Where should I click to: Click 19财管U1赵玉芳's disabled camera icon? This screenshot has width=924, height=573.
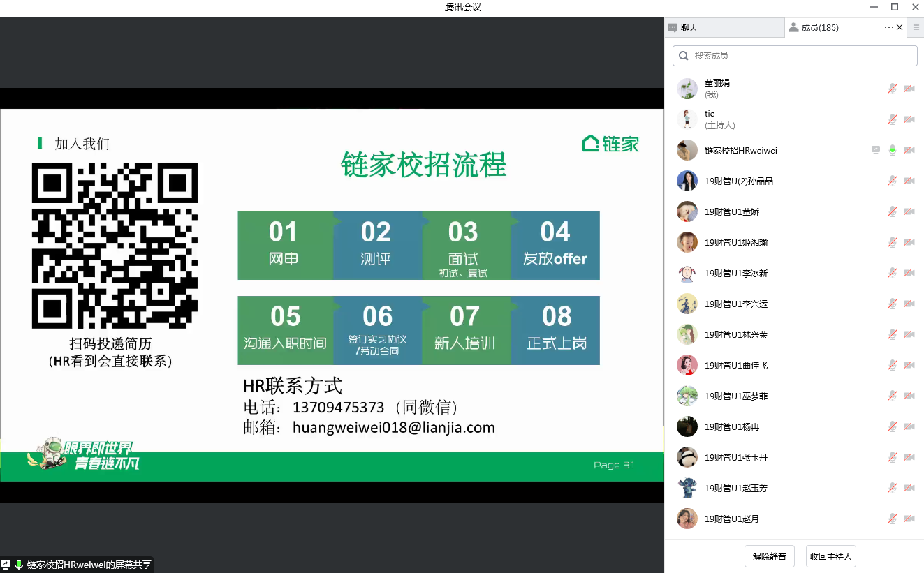tap(909, 488)
